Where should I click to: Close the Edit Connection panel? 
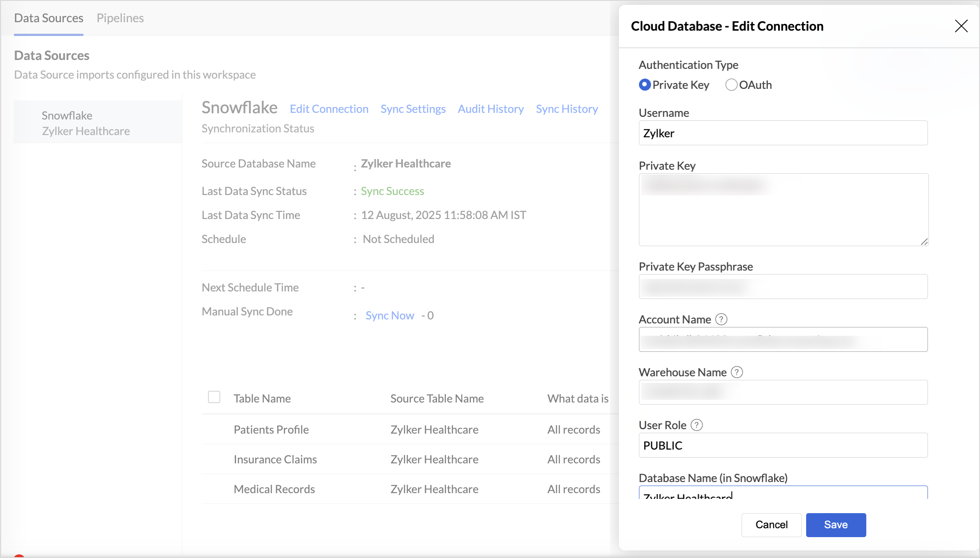coord(961,26)
